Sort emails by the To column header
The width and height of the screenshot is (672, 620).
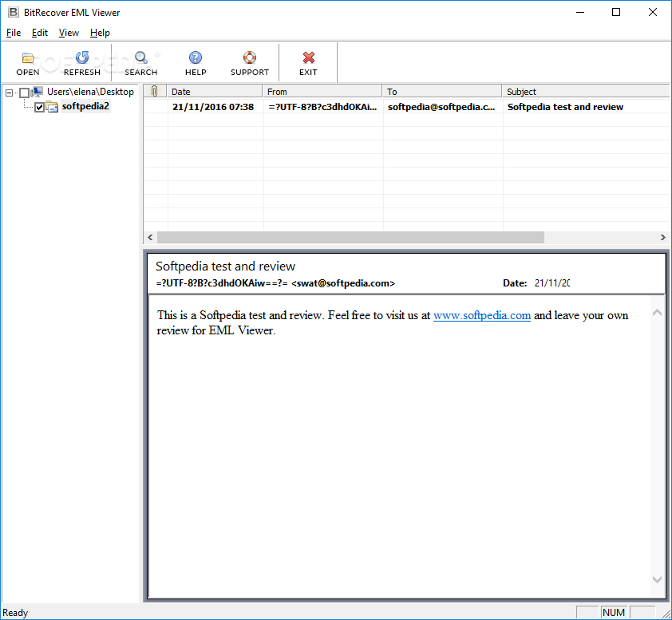pyautogui.click(x=442, y=91)
